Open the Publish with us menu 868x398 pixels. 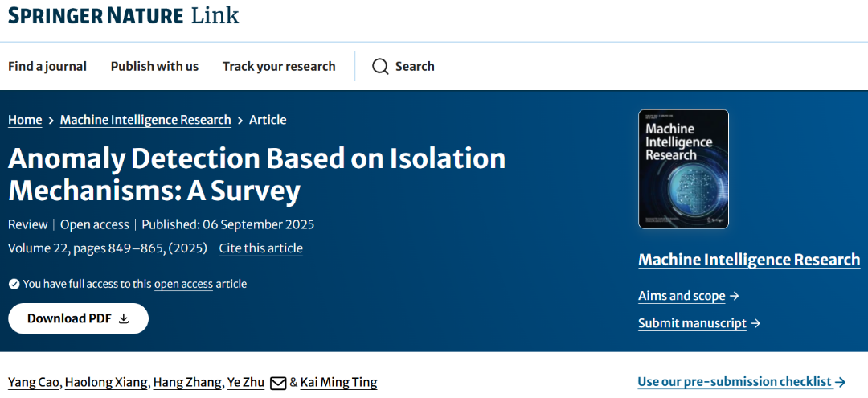pyautogui.click(x=154, y=67)
